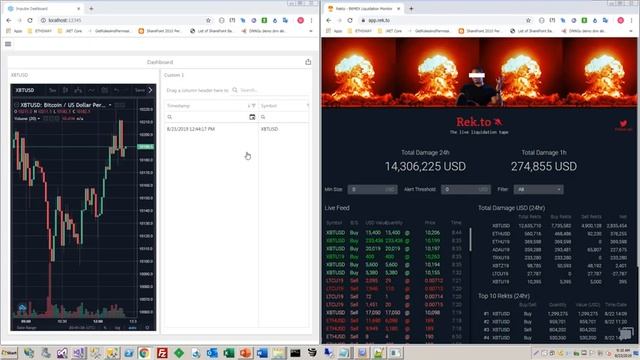Open FileZilla from the taskbar
Image resolution: width=640 pixels, height=360 pixels.
[x=162, y=353]
